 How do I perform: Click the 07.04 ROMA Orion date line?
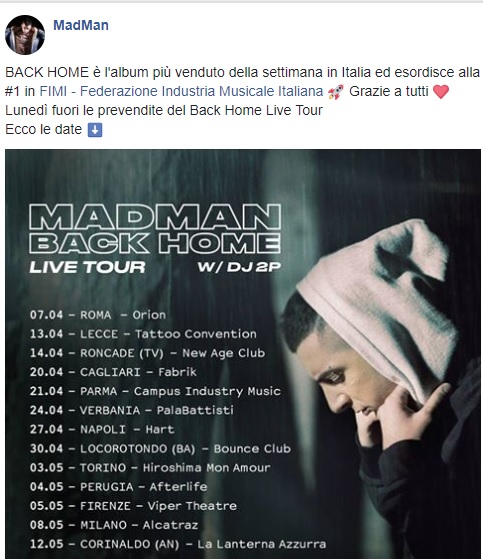pyautogui.click(x=98, y=315)
